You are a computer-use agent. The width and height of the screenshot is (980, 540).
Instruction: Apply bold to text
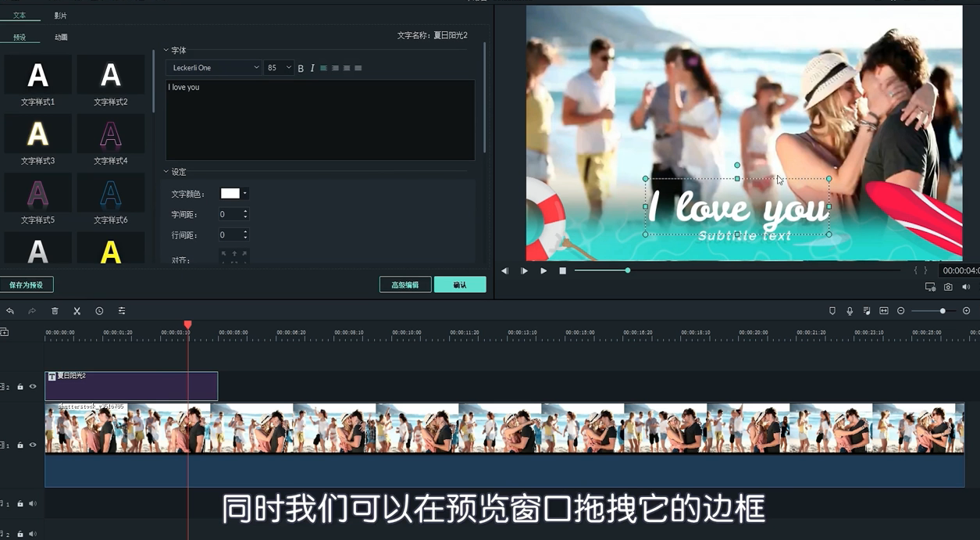(x=301, y=68)
